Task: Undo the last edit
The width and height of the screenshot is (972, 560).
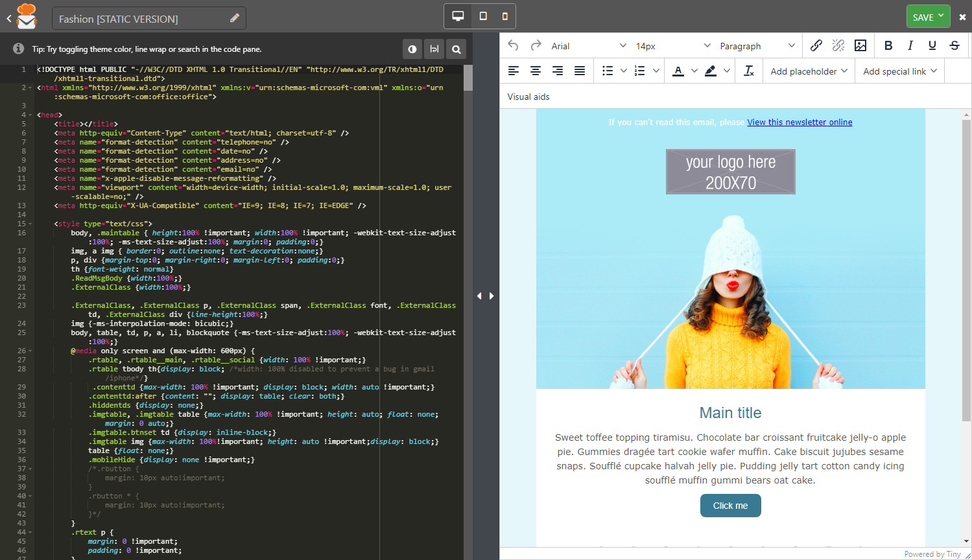Action: [x=513, y=45]
